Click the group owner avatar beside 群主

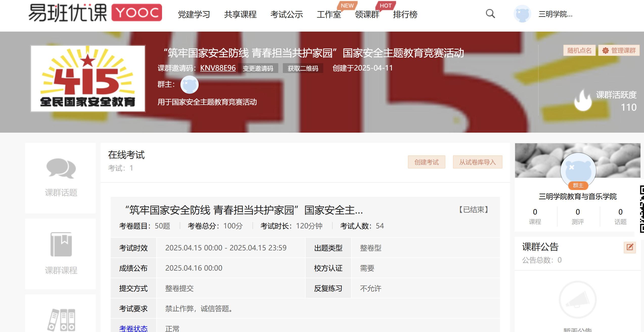pyautogui.click(x=189, y=85)
